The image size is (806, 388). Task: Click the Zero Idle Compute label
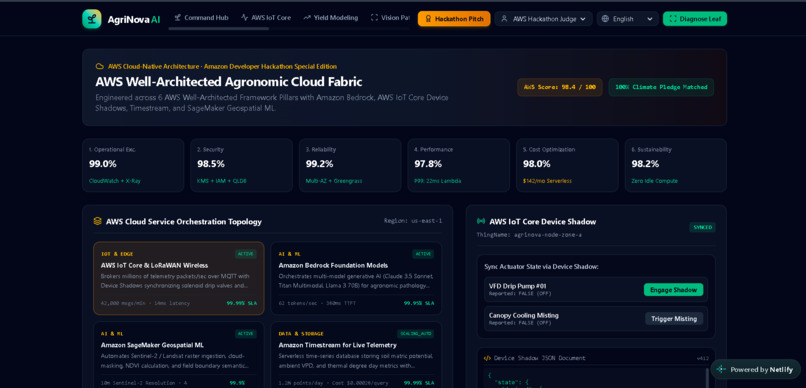(x=654, y=181)
